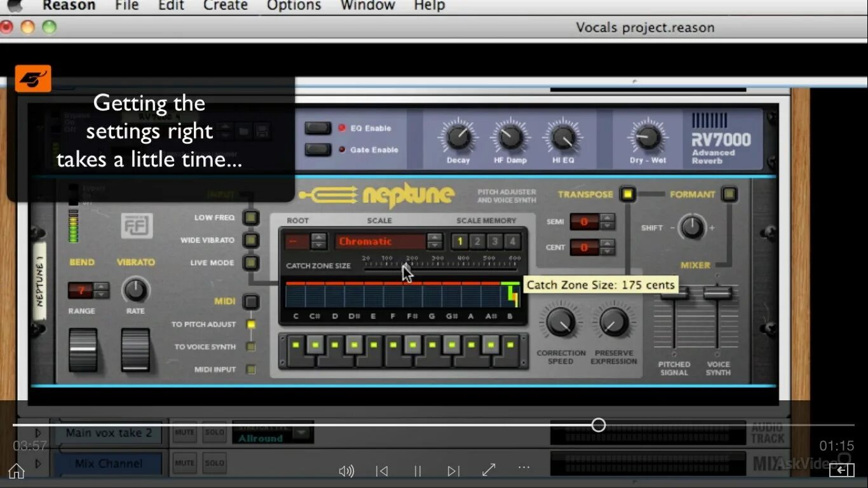Click the Neptune D# key button
This screenshot has width=868, height=488.
tap(354, 346)
